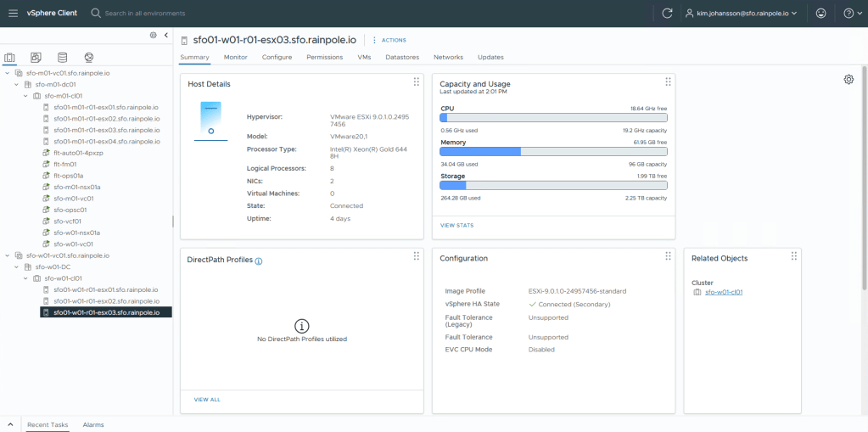Collapse the sfo-w01-DC datacenter node

point(17,266)
